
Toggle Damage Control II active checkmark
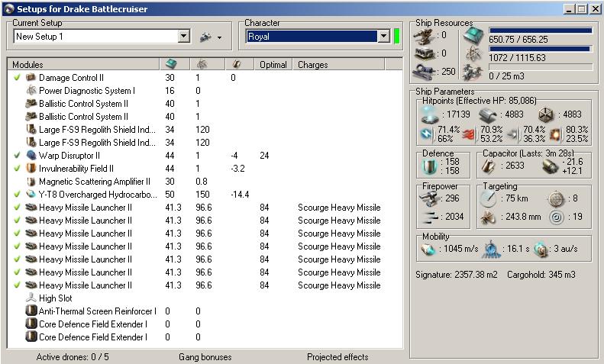click(17, 78)
